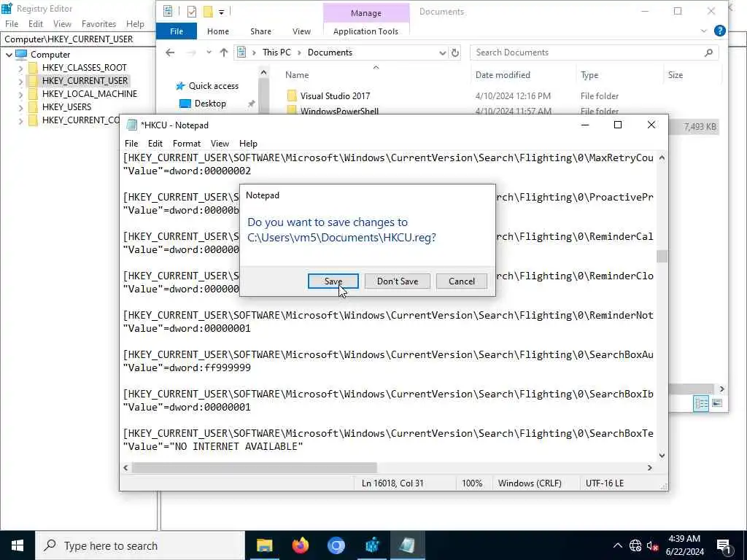The height and width of the screenshot is (560, 747).
Task: Open Registry Editor File menu
Action: (12, 24)
